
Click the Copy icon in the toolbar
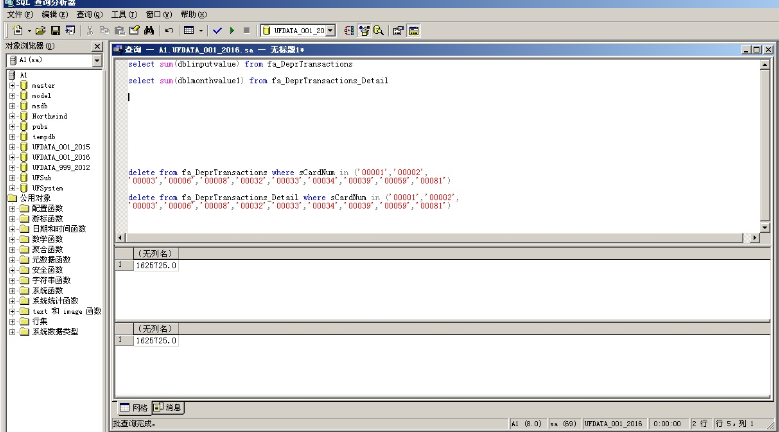104,31
